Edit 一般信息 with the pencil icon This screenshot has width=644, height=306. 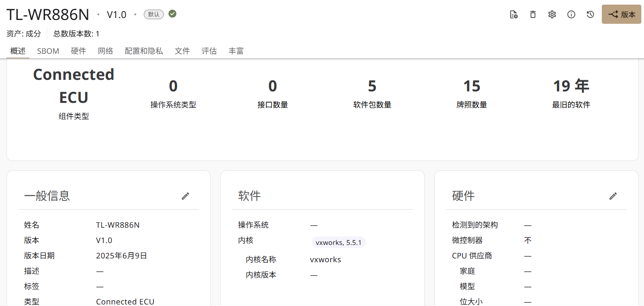[x=185, y=196]
